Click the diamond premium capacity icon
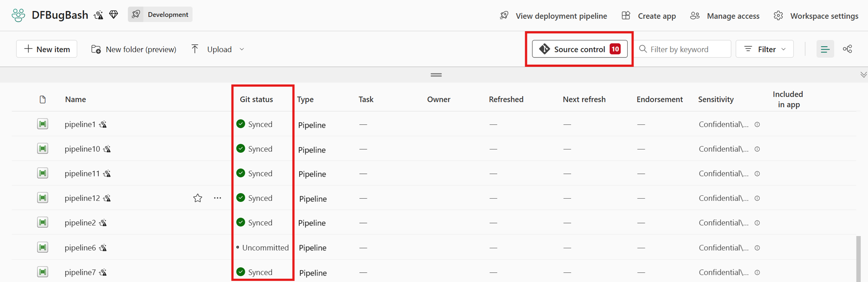 114,15
